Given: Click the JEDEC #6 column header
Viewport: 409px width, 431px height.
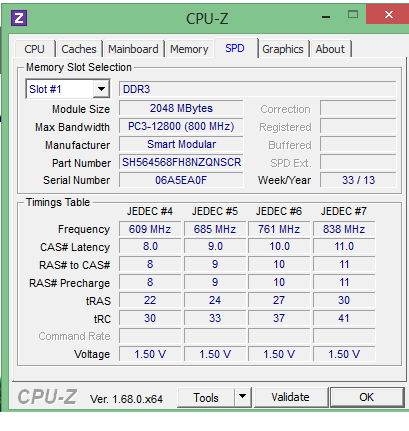Looking at the screenshot, I should click(279, 211).
